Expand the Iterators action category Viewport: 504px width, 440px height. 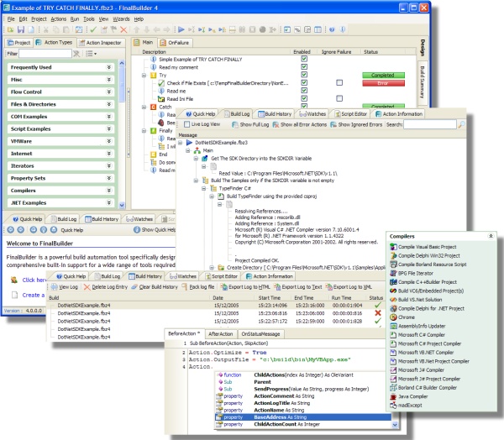109,166
